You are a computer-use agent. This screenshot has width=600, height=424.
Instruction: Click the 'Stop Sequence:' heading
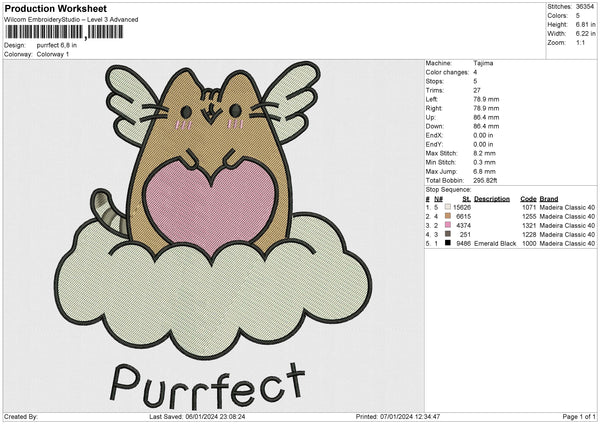(448, 189)
